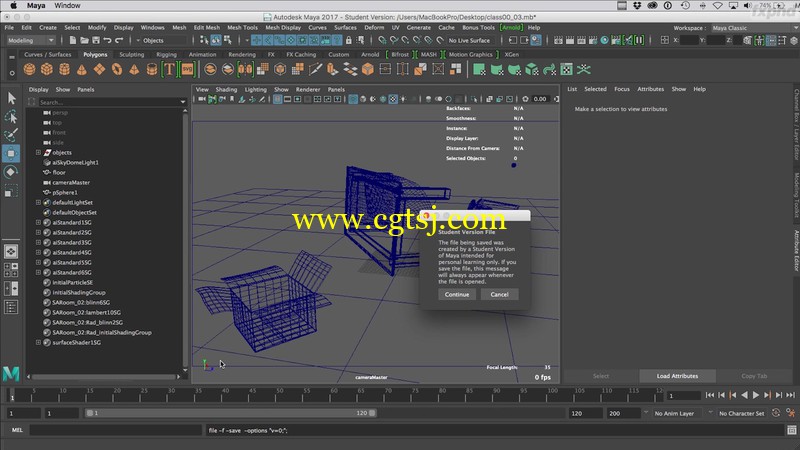Switch to single perspective view layout
Viewport: 800px width, 450px height.
pos(11,251)
